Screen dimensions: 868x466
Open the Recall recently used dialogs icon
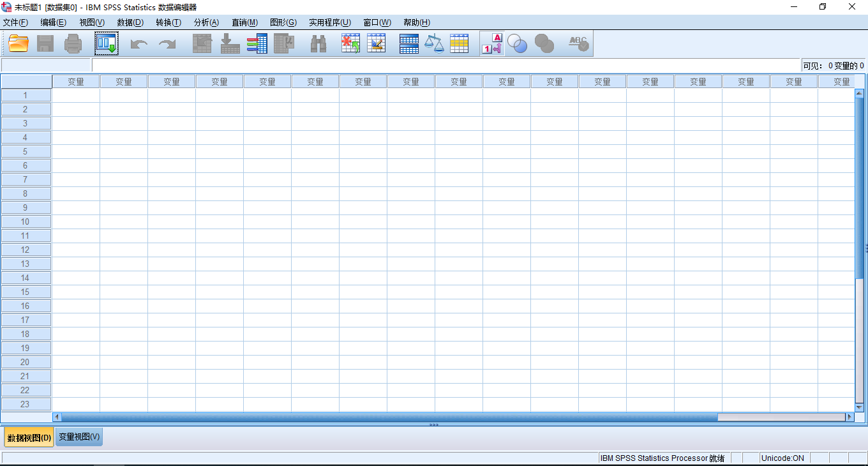coord(107,43)
